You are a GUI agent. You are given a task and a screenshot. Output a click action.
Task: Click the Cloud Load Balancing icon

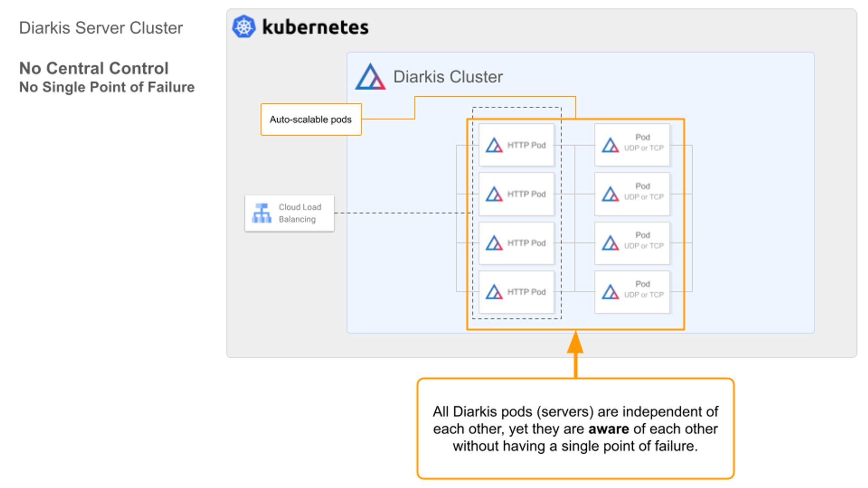262,213
